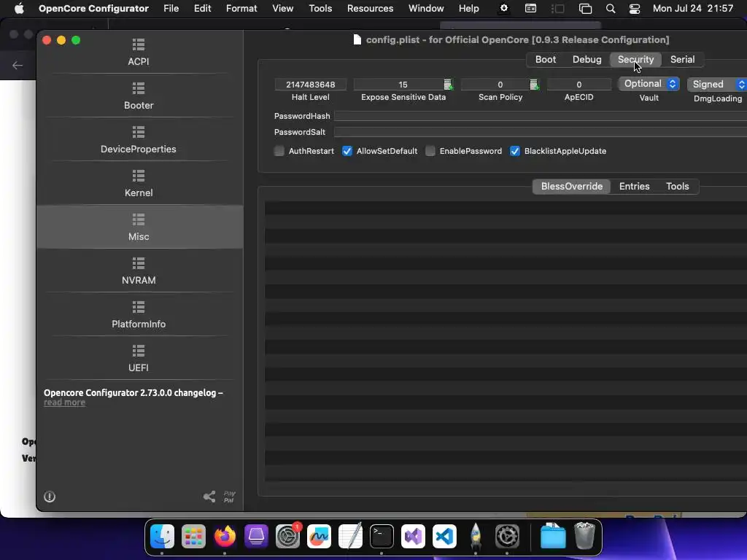The height and width of the screenshot is (560, 747).
Task: Open Trash from the Dock
Action: (584, 536)
